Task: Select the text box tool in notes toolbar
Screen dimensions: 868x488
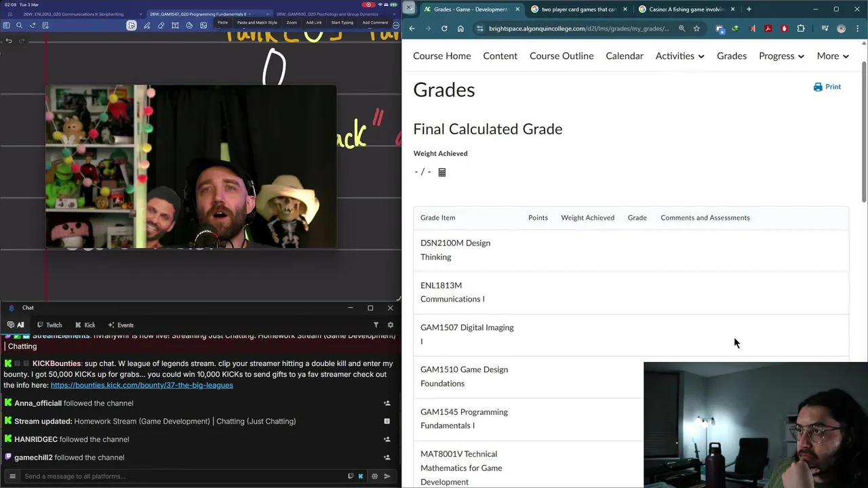Action: point(175,25)
